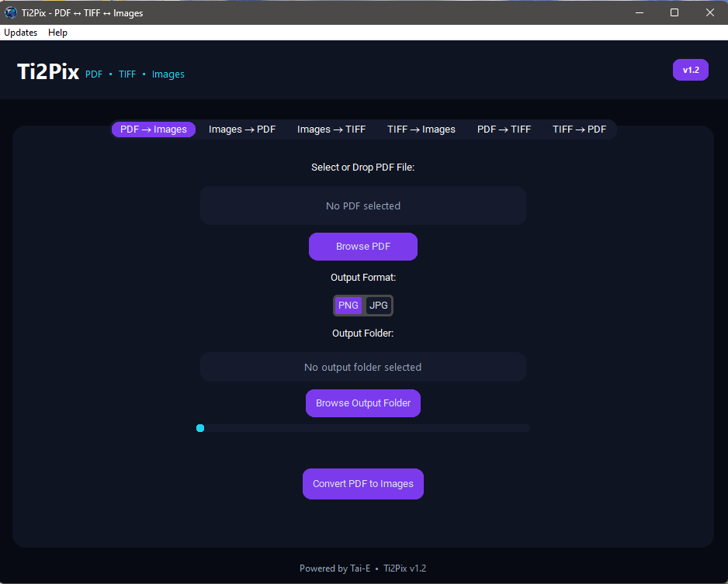Open the Updates menu

tap(20, 33)
